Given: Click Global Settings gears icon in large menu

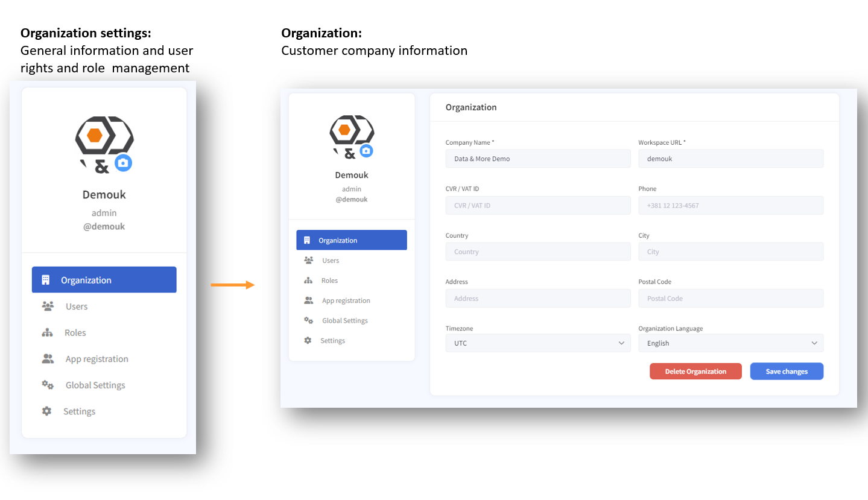Looking at the screenshot, I should (x=48, y=385).
